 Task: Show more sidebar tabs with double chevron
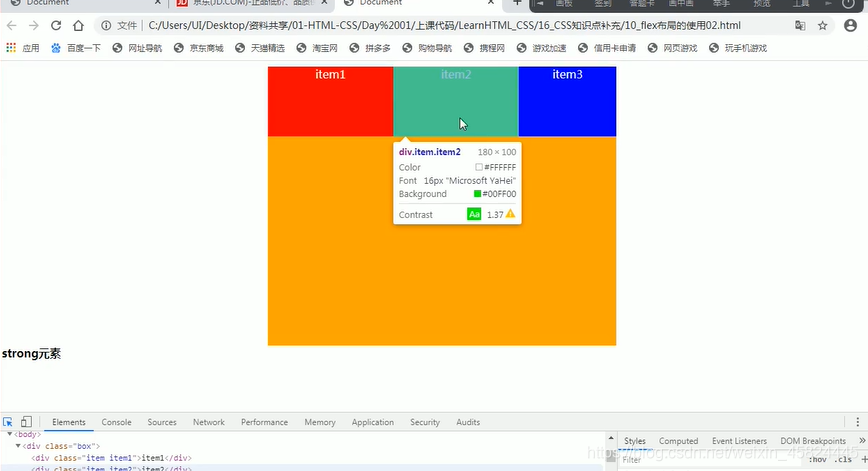[862, 441]
